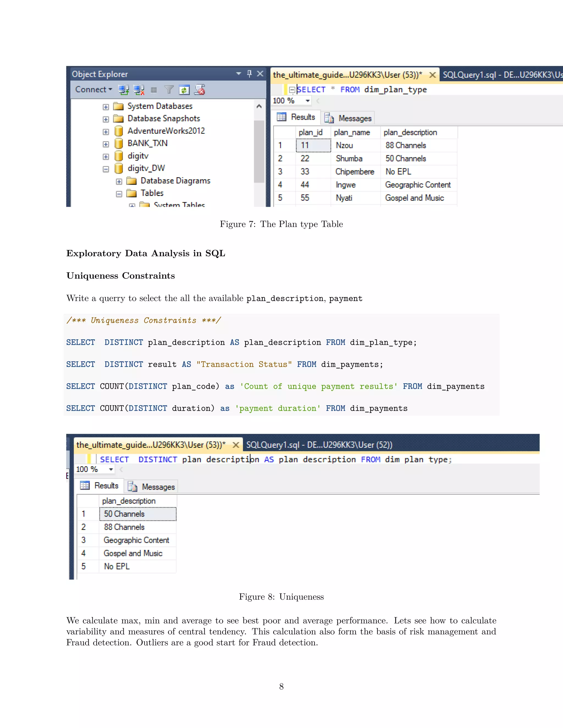The width and height of the screenshot is (563, 728).
Task: Select the Tables folder icon
Action: coord(131,193)
